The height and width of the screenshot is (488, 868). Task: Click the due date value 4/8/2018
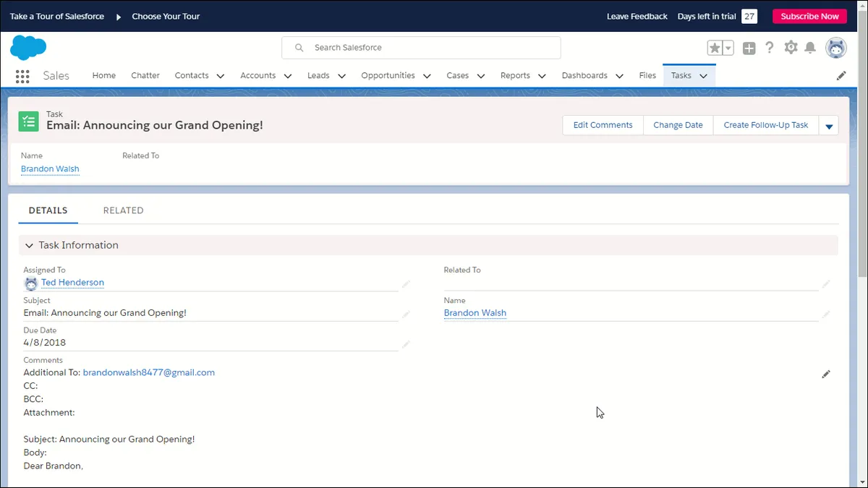coord(44,343)
